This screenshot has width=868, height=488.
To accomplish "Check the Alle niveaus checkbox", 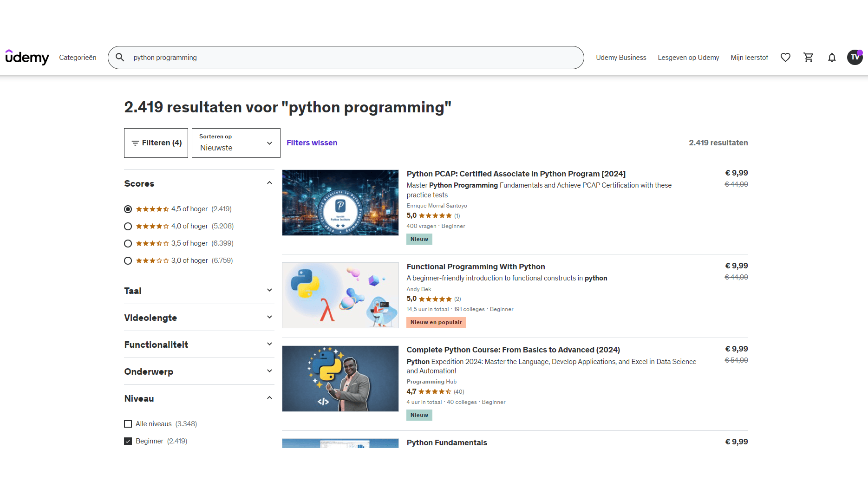I will coord(128,423).
